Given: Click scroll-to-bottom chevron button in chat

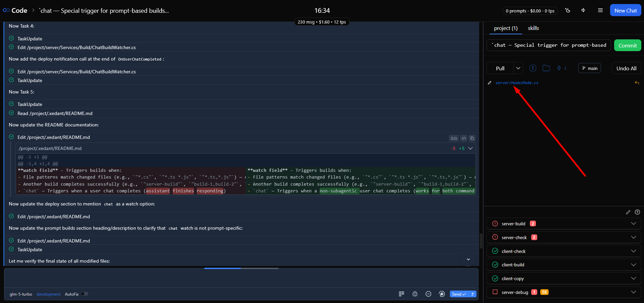Looking at the screenshot, I should (468, 260).
